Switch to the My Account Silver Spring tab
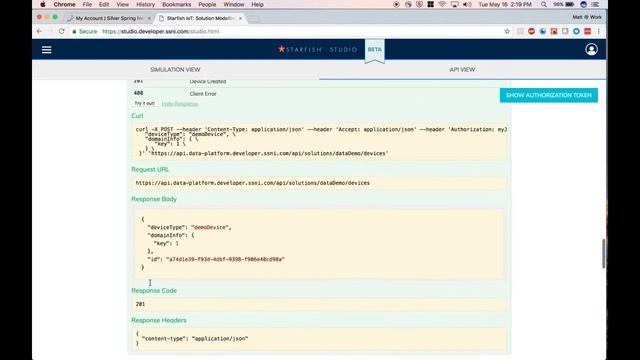Viewport: 640px width, 360px height. (109, 18)
